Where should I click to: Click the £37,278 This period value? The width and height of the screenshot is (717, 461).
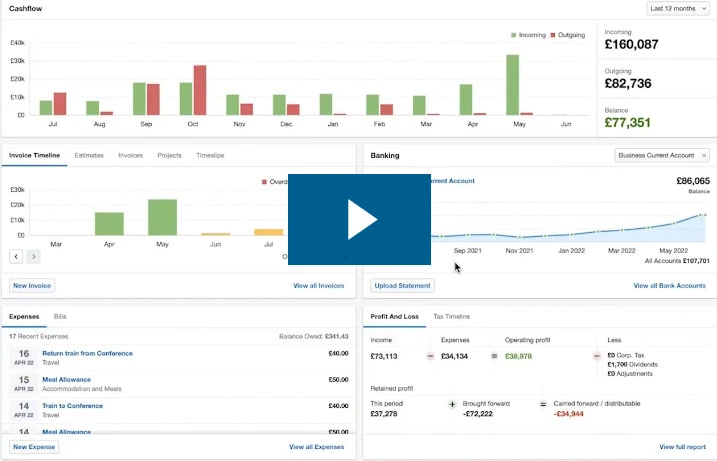coord(384,414)
